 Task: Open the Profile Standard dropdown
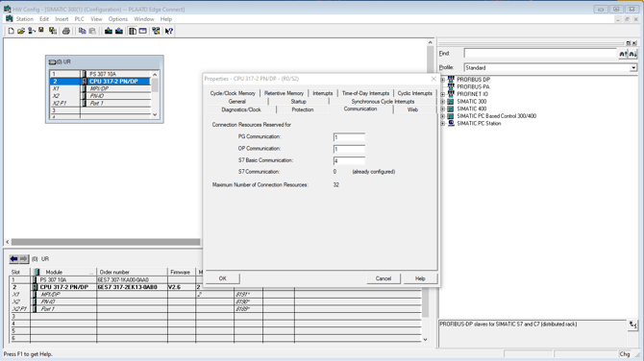click(x=633, y=67)
